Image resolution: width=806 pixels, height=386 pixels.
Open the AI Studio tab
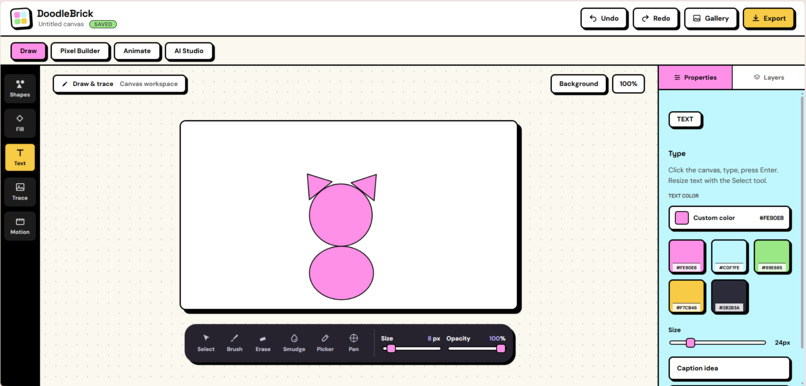click(189, 51)
